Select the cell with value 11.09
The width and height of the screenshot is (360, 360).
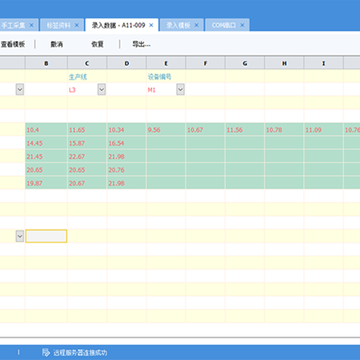323,130
